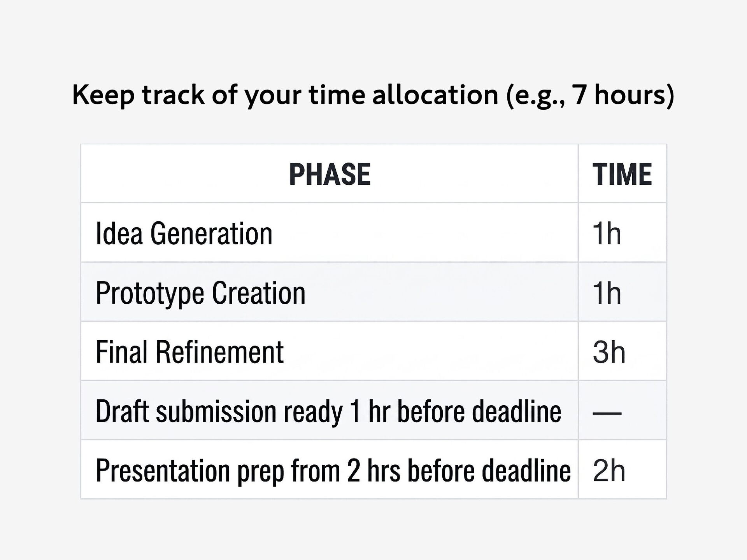Select the Presentation prep row text

[333, 471]
